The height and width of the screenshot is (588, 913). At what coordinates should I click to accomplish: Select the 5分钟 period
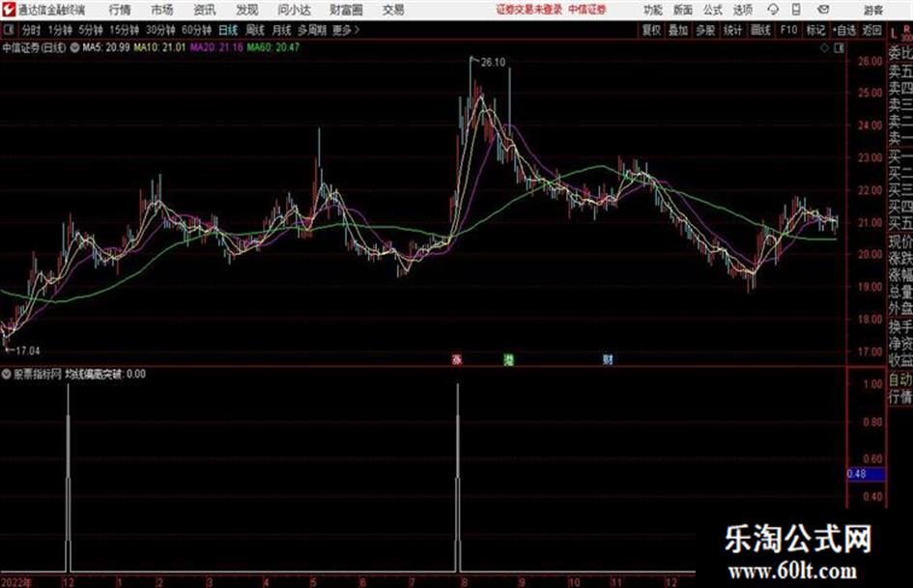[91, 30]
